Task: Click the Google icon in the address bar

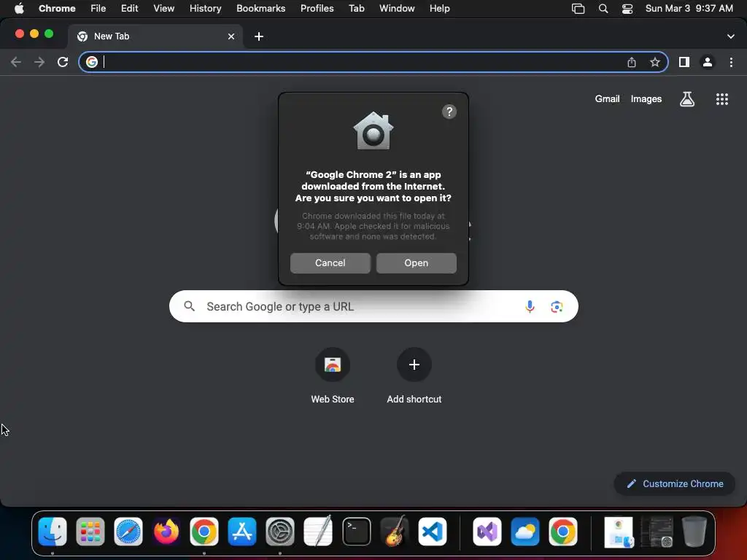Action: (91, 62)
